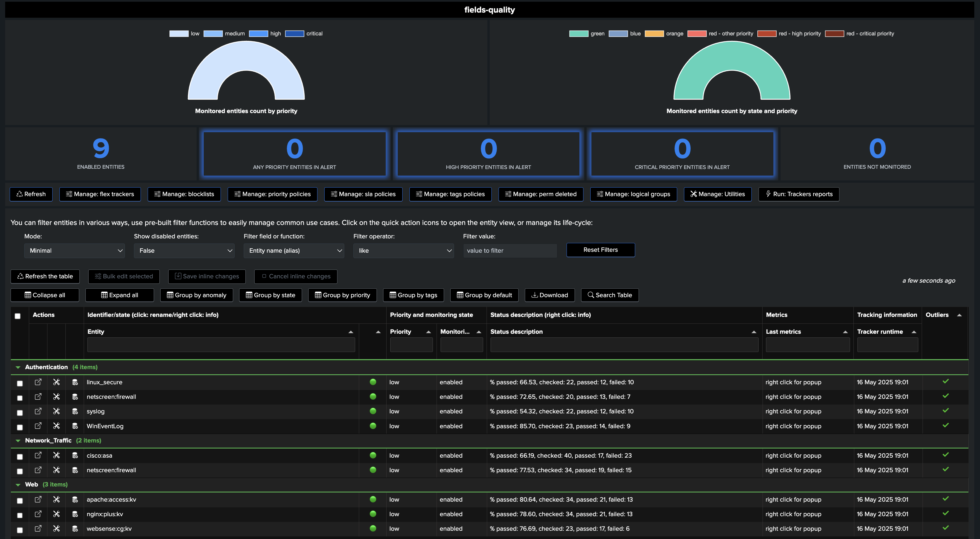The image size is (980, 539).
Task: Open Manage: logical groups menu
Action: point(633,194)
